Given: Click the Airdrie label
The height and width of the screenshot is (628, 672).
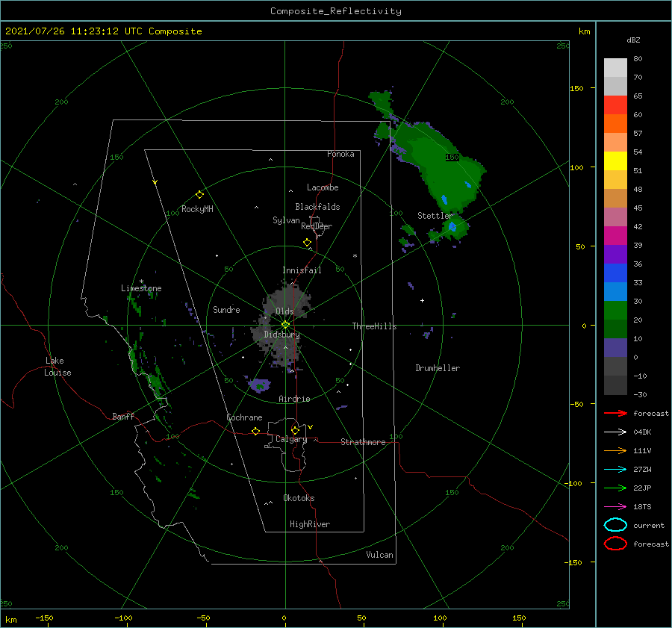Looking at the screenshot, I should [294, 399].
